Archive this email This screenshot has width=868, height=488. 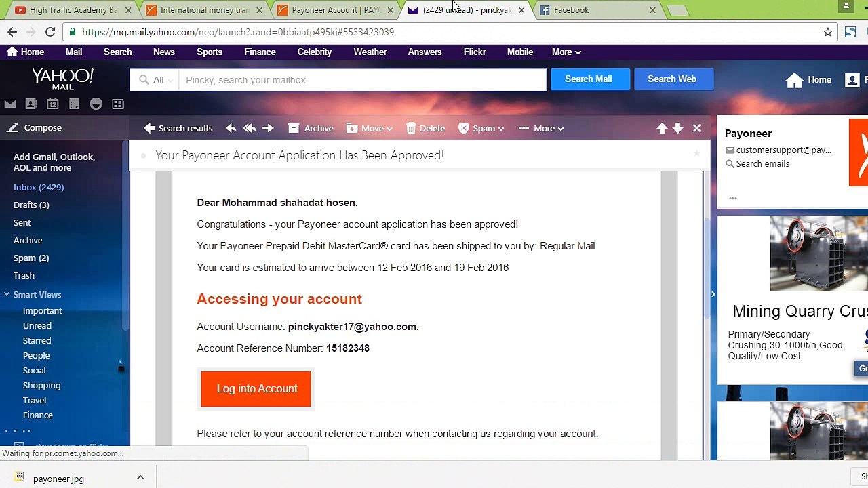pyautogui.click(x=311, y=128)
